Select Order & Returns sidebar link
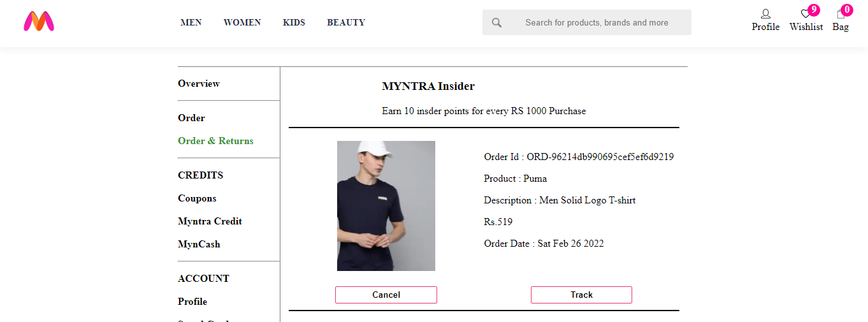 [215, 141]
